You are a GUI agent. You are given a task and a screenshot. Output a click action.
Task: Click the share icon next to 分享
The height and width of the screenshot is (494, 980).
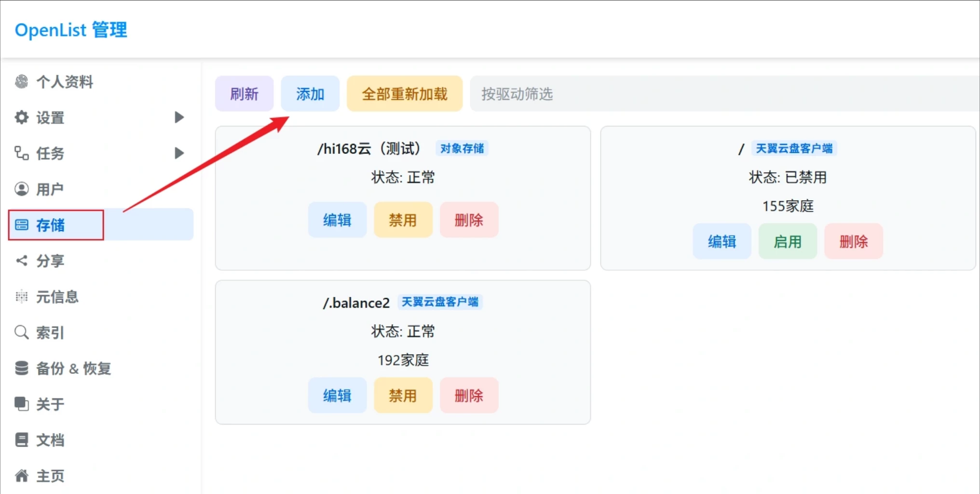point(22,261)
